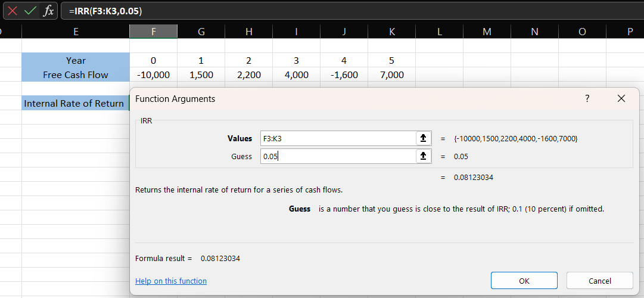
Task: Select column M header
Action: [x=487, y=32]
